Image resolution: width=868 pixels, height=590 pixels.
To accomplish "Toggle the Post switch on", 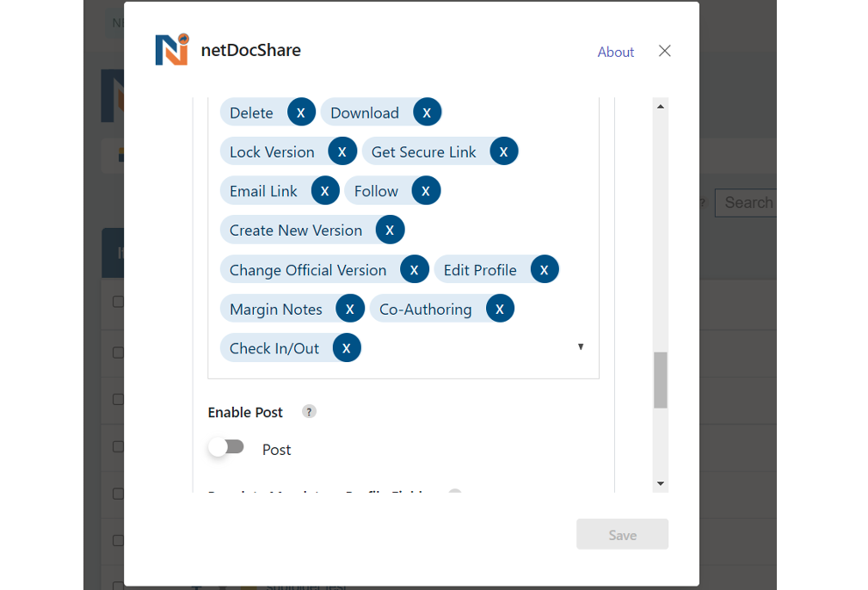I will [x=226, y=447].
